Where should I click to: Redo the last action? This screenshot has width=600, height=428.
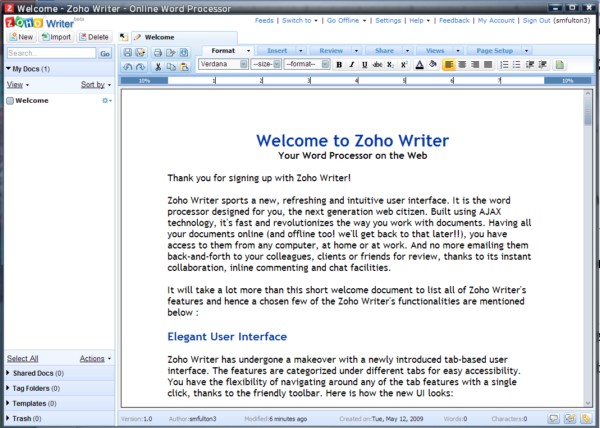[140, 67]
